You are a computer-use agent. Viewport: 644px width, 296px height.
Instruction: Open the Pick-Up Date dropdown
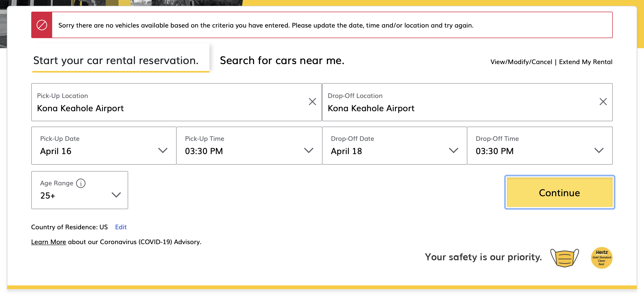coord(163,151)
